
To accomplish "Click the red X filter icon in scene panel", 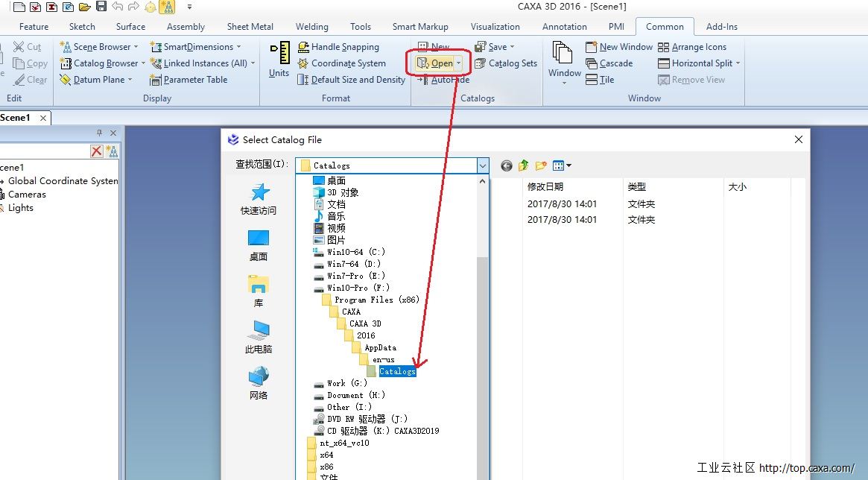I will tap(97, 151).
